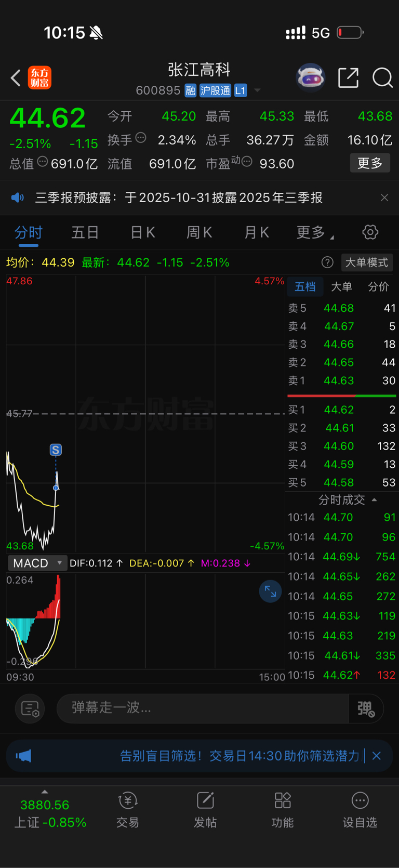Toggle the 弹 danmaku switch
Screen dimensions: 399x868
click(x=366, y=708)
